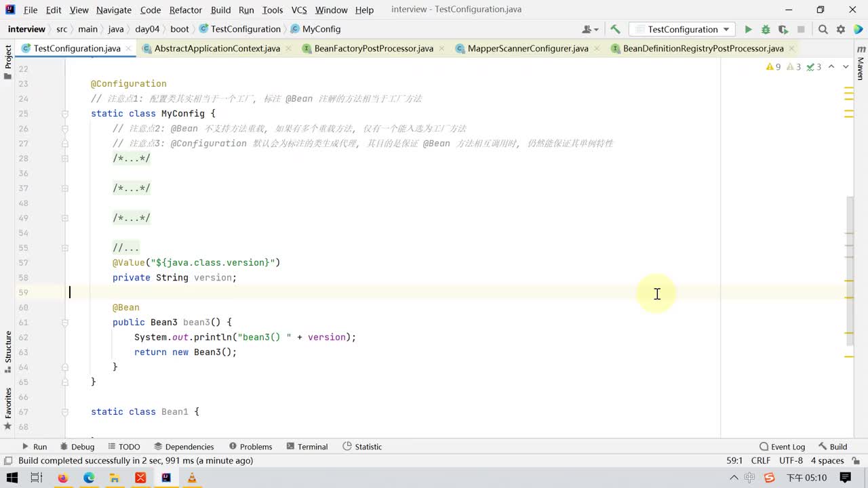The height and width of the screenshot is (488, 868).
Task: Change file encoding UTF-8 in status bar
Action: [791, 461]
